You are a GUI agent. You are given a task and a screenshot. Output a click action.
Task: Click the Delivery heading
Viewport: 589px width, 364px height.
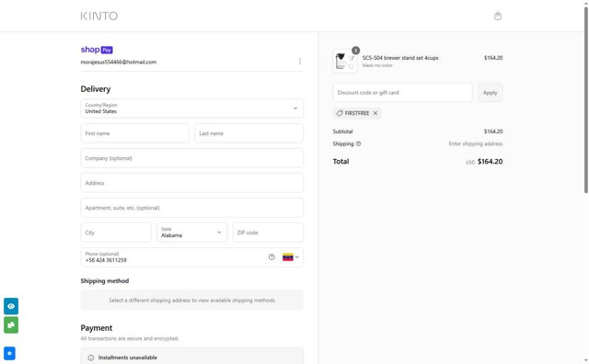click(x=96, y=89)
